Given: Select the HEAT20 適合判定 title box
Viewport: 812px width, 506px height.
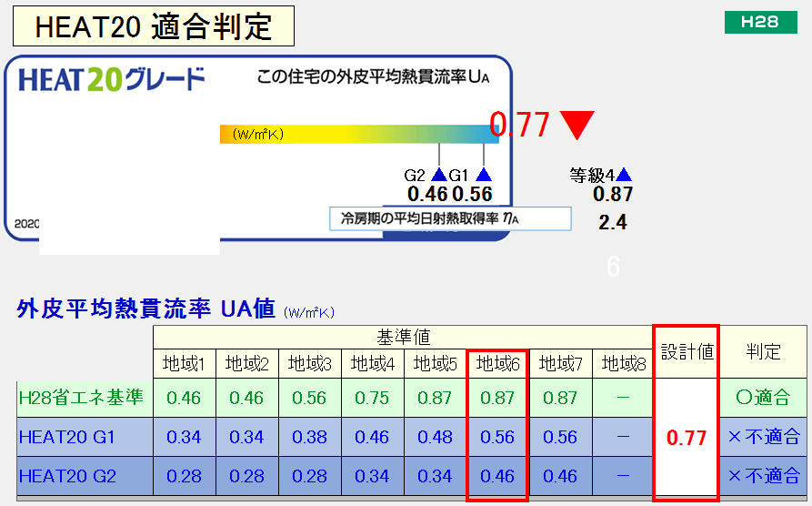Looking at the screenshot, I should click(154, 25).
